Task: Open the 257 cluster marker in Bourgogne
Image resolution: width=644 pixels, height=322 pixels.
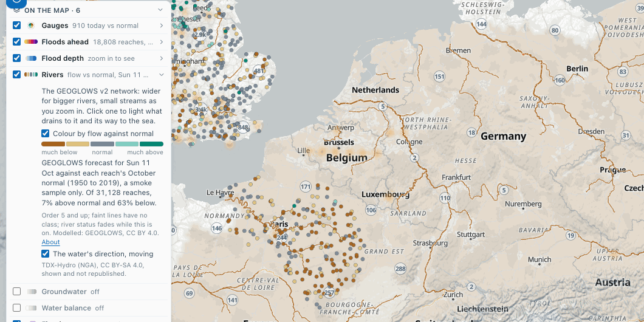Action: [x=329, y=293]
